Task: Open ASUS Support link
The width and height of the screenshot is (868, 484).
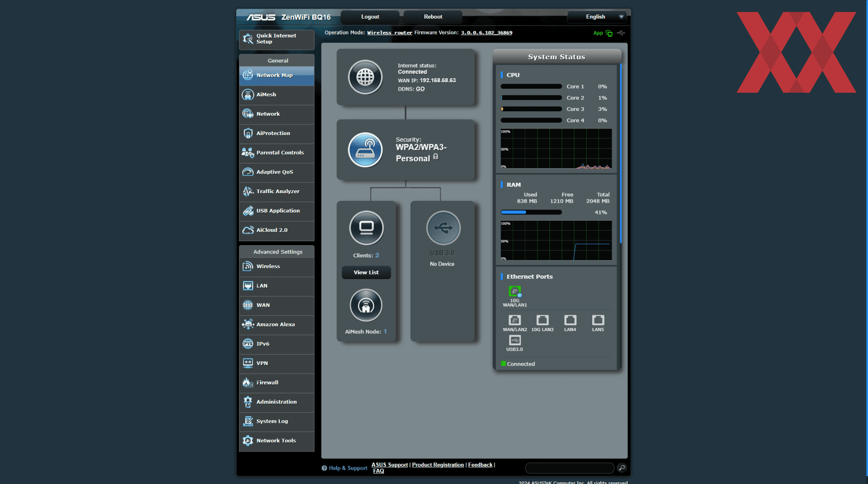Action: pyautogui.click(x=390, y=465)
